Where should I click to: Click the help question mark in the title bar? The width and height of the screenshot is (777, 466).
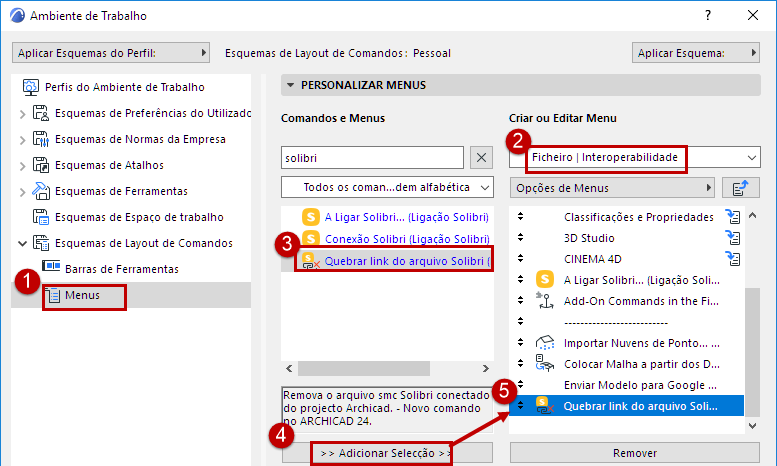[x=708, y=15]
